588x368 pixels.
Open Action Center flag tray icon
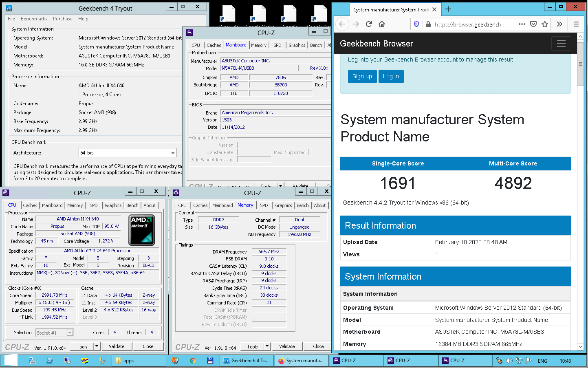tap(529, 361)
